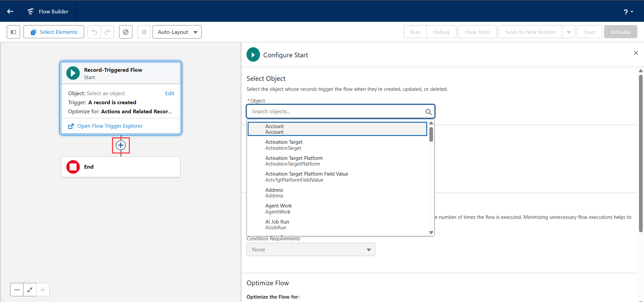This screenshot has width=644, height=302.
Task: Activate the flow
Action: pyautogui.click(x=621, y=32)
